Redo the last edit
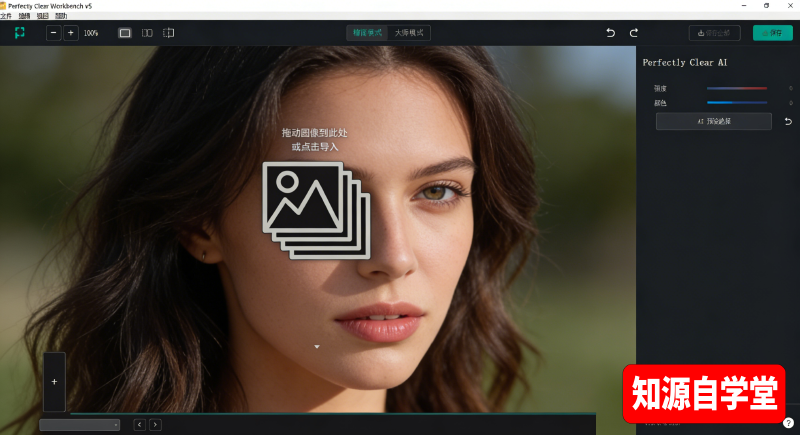 pyautogui.click(x=634, y=33)
